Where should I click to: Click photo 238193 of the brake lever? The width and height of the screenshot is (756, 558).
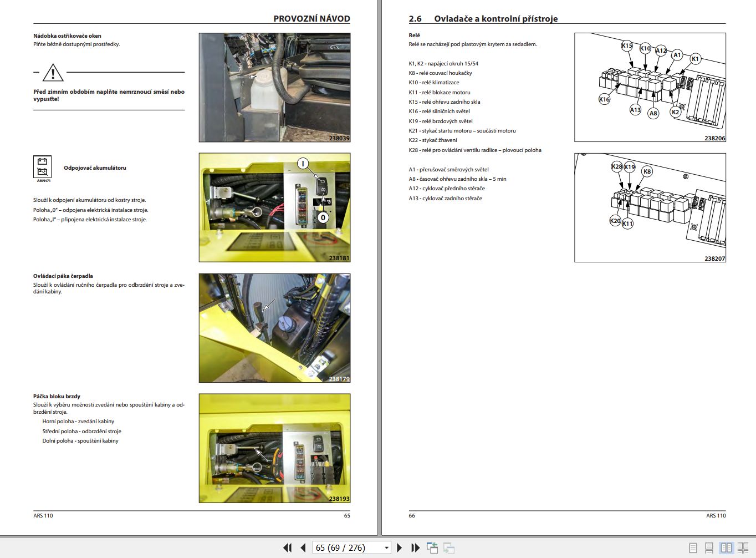click(x=274, y=448)
